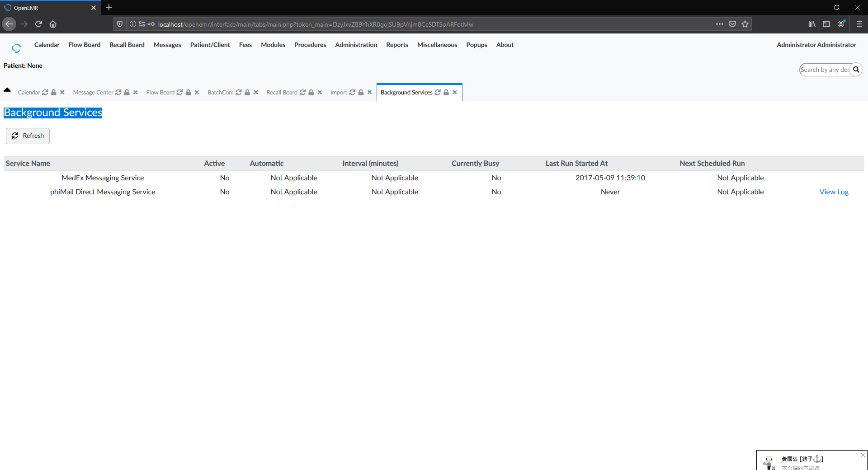This screenshot has height=470, width=868.
Task: Refresh the Flow Board tab
Action: pos(180,92)
